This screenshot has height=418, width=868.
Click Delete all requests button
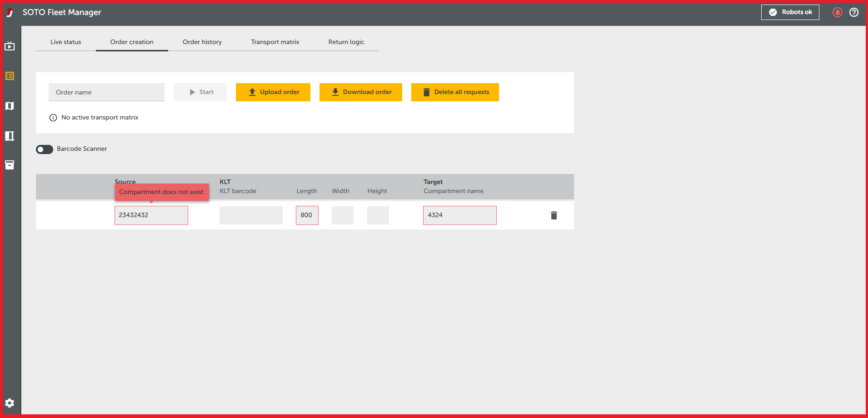point(455,92)
